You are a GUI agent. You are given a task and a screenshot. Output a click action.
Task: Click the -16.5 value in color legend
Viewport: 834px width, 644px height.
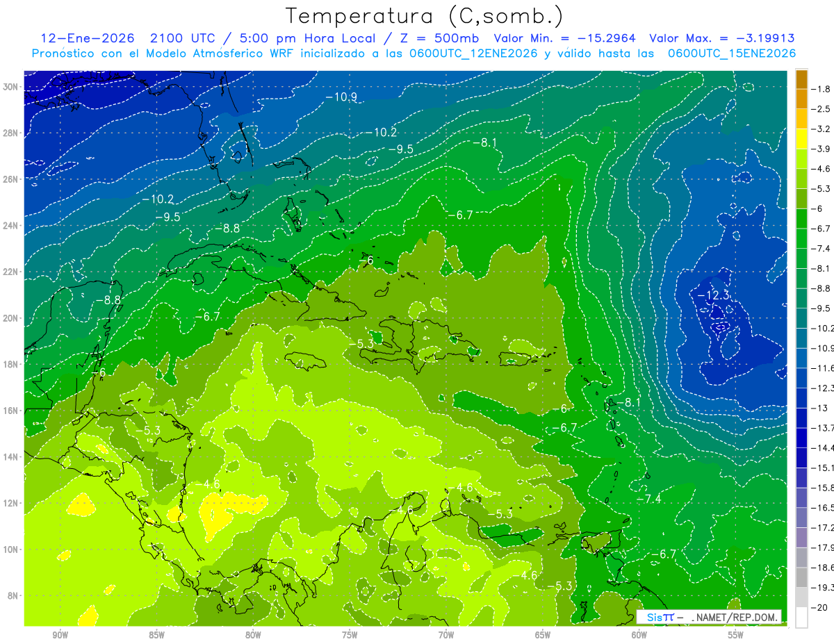coord(822,507)
